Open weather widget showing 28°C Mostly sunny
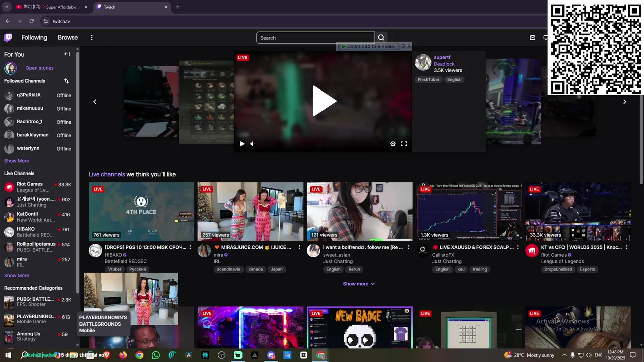This screenshot has height=362, width=644. (529, 355)
